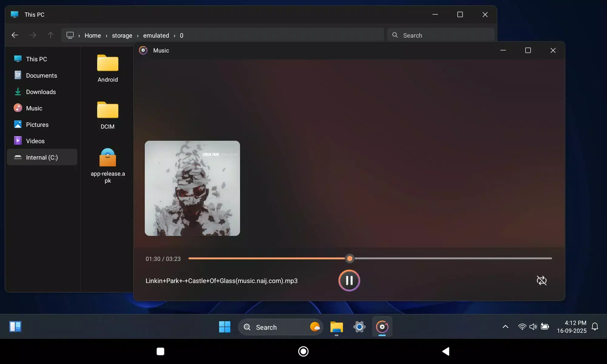
Task: Pause the playing Linkin Park track
Action: [349, 280]
